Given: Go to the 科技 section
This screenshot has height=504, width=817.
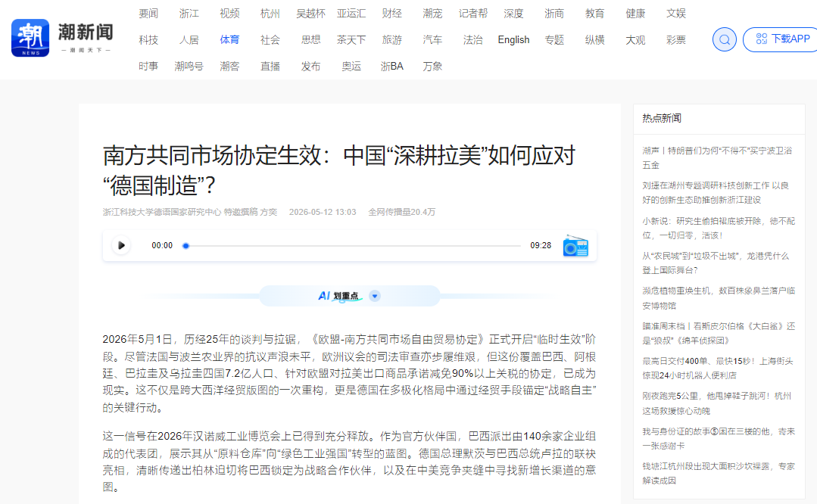Looking at the screenshot, I should tap(148, 40).
